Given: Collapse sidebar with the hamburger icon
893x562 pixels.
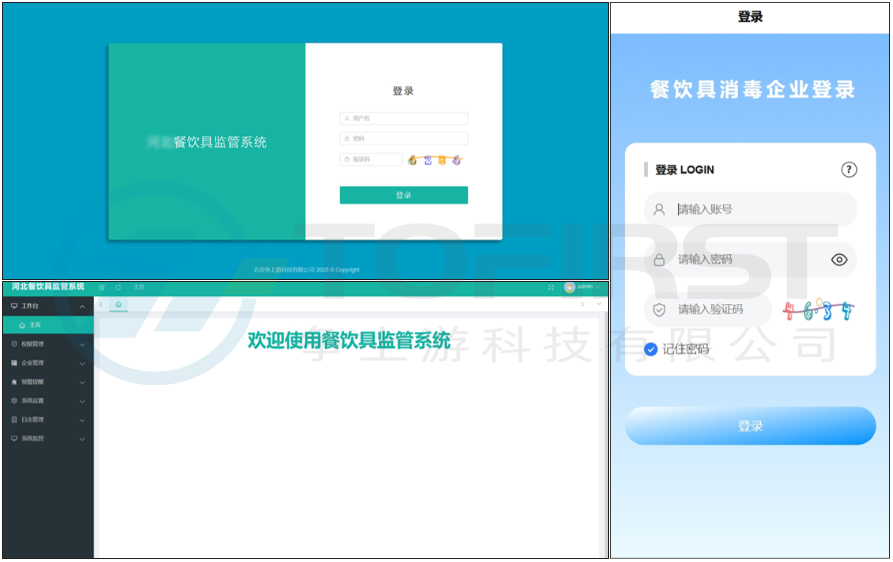Looking at the screenshot, I should click(x=102, y=287).
